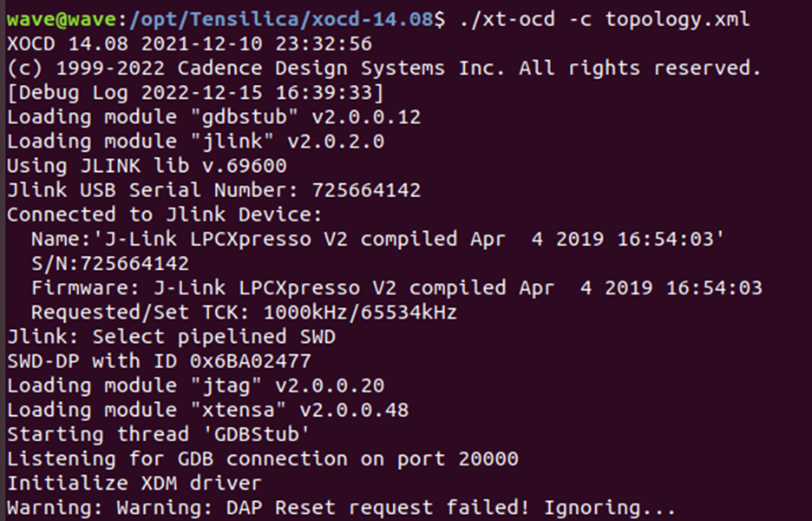This screenshot has width=812, height=521.
Task: Click the Connected to Jlink Device line
Action: (x=165, y=214)
